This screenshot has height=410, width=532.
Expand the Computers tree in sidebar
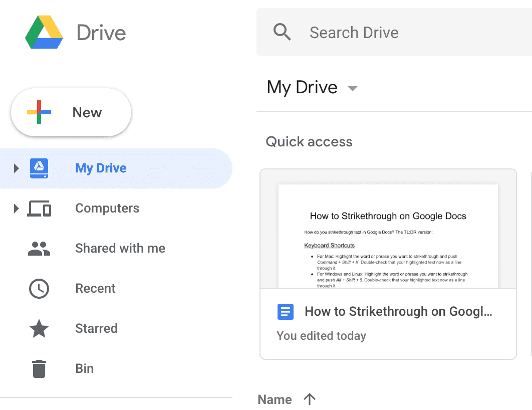pyautogui.click(x=16, y=209)
